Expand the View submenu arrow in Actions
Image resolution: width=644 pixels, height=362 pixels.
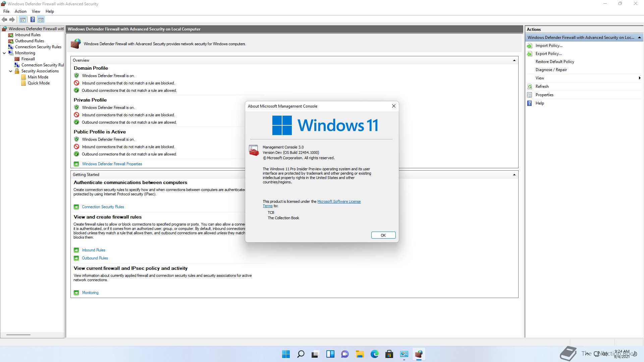[640, 78]
